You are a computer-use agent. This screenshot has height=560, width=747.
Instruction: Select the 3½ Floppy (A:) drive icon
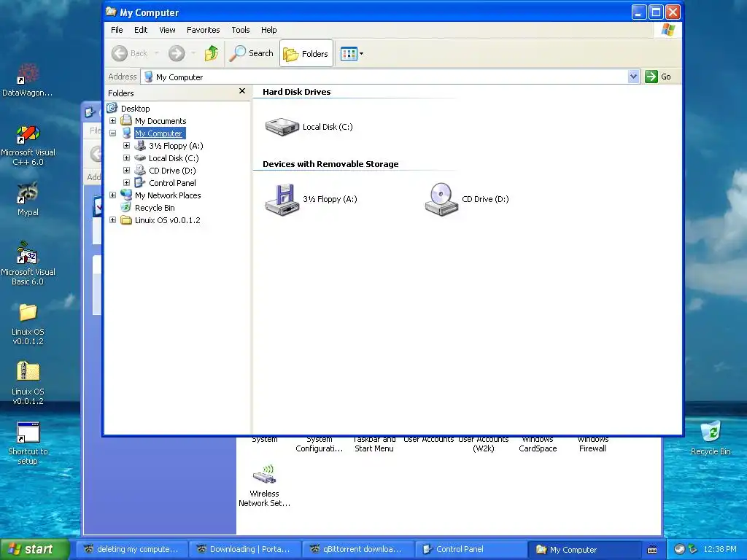point(282,200)
